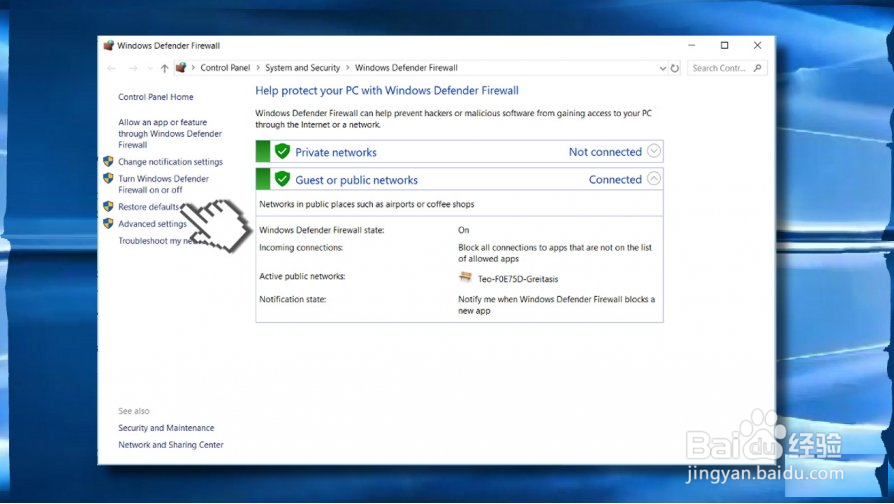Click Windows Defender Firewall title bar icon
Viewport: 894px width, 504px height.
tap(109, 46)
